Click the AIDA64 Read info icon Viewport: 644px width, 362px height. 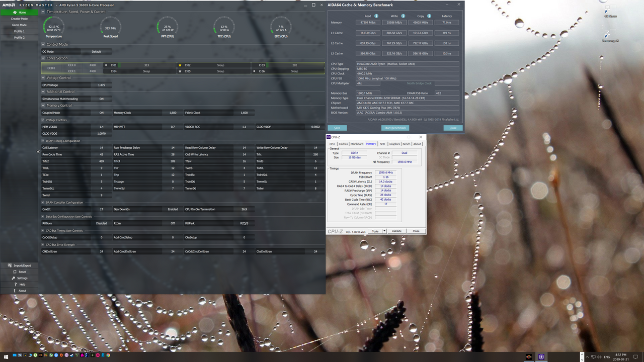(376, 16)
